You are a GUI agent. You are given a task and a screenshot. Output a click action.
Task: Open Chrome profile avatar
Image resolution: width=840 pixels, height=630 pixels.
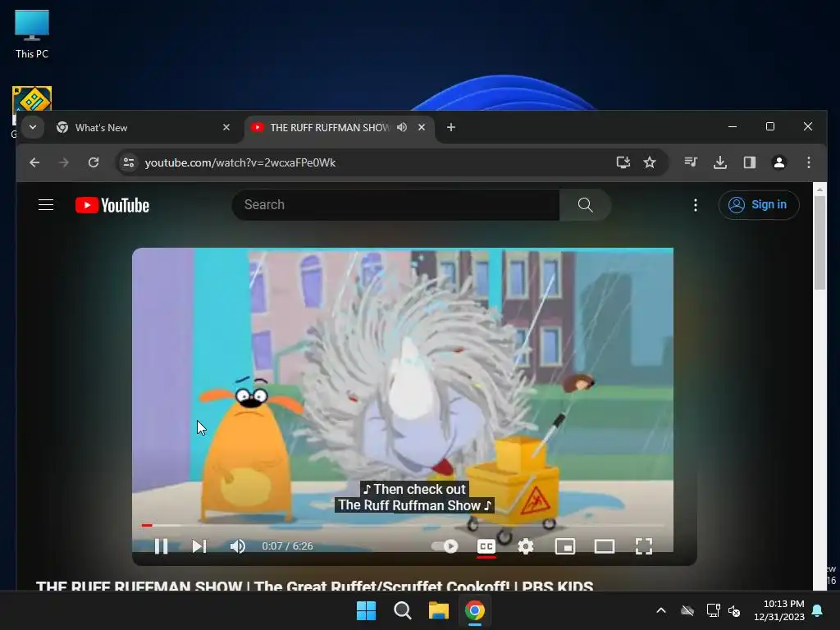click(779, 162)
